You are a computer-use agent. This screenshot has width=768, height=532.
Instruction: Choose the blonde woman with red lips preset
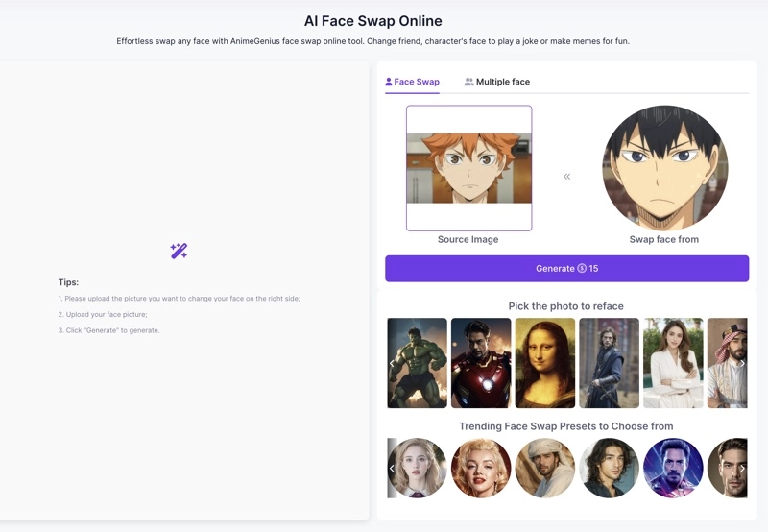[x=481, y=469]
